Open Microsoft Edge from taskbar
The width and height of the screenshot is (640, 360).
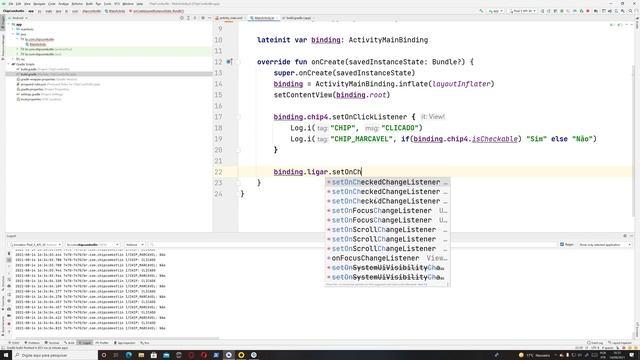point(129,355)
